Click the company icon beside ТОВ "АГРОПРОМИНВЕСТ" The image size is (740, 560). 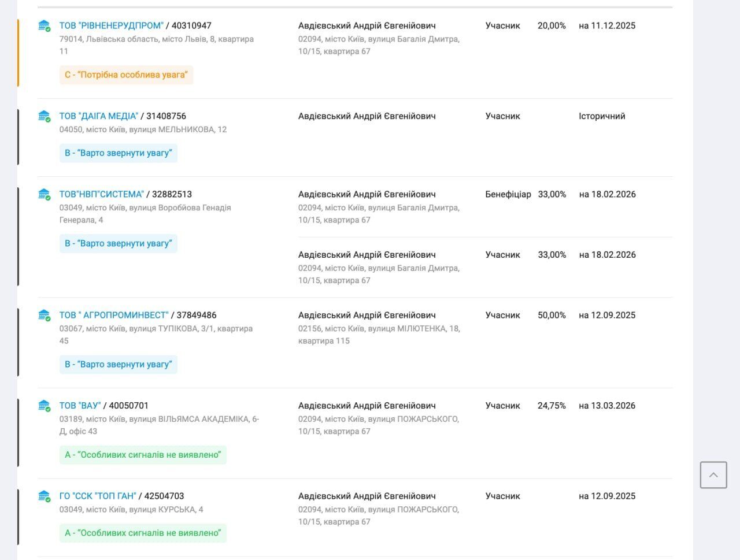[44, 315]
